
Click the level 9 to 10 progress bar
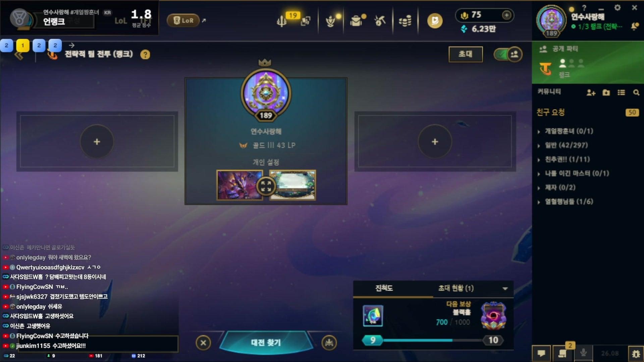coord(433,340)
